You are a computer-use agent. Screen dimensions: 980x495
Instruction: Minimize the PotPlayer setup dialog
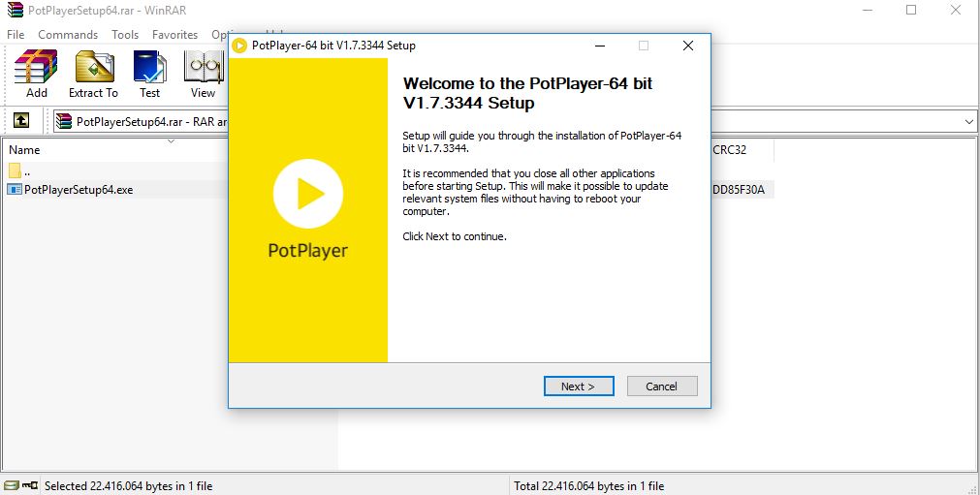[x=600, y=46]
